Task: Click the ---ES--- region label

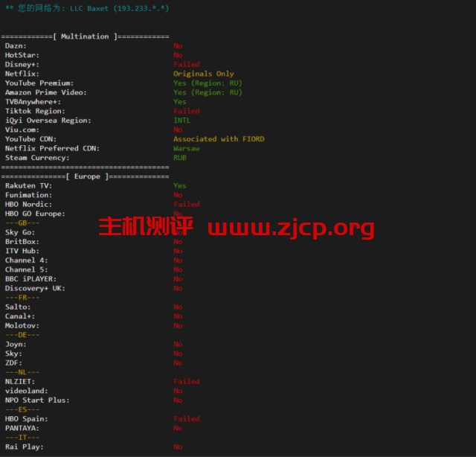Action: 22,409
